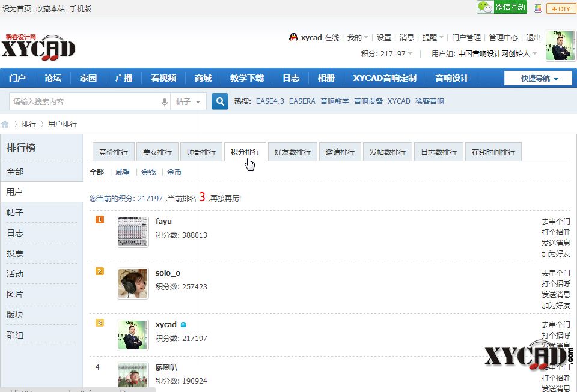Viewport: 577px width, 392px height.
Task: Open 门户 in the main navigation
Action: coord(17,78)
